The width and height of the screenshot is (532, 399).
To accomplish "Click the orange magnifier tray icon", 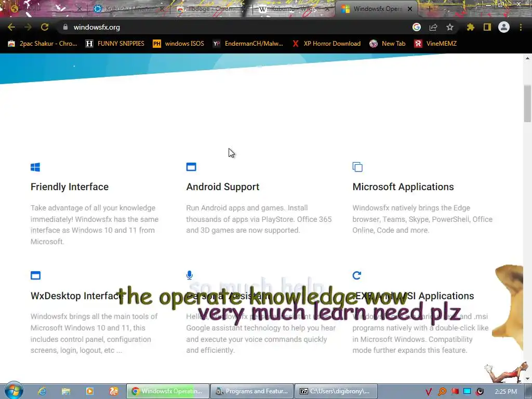I will tap(442, 392).
